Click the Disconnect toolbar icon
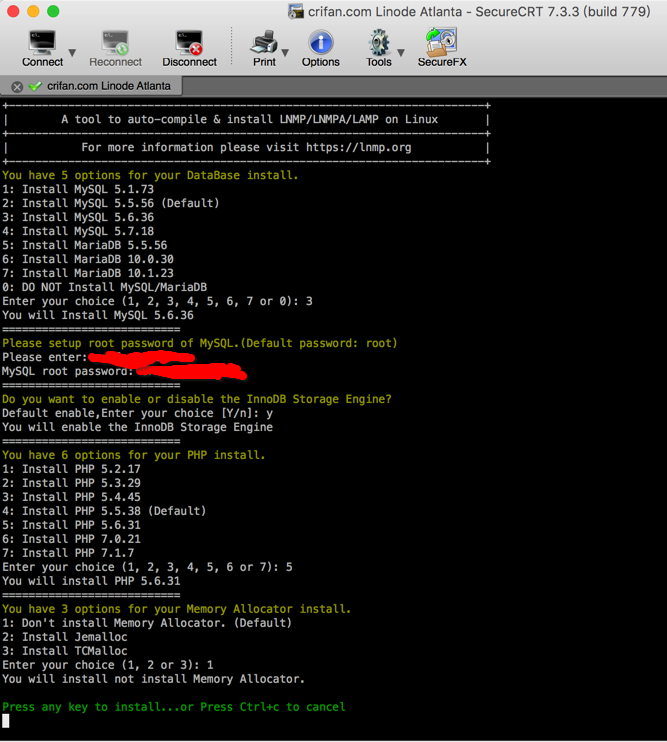Image resolution: width=667 pixels, height=742 pixels. coord(189,48)
